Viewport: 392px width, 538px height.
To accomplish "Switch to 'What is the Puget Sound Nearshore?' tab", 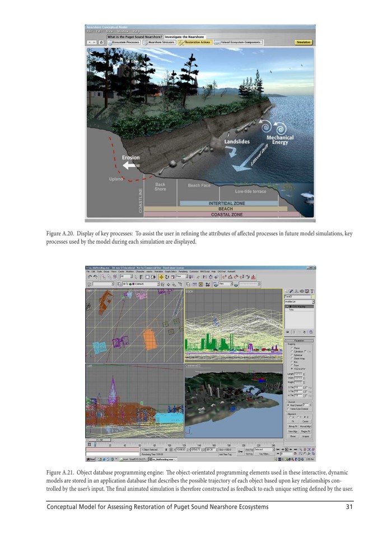I will [x=135, y=37].
